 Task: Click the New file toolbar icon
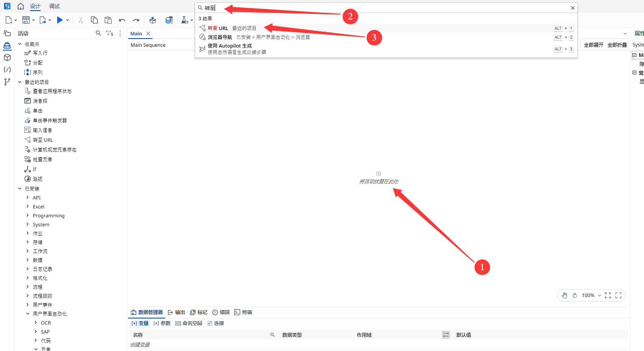click(x=9, y=20)
